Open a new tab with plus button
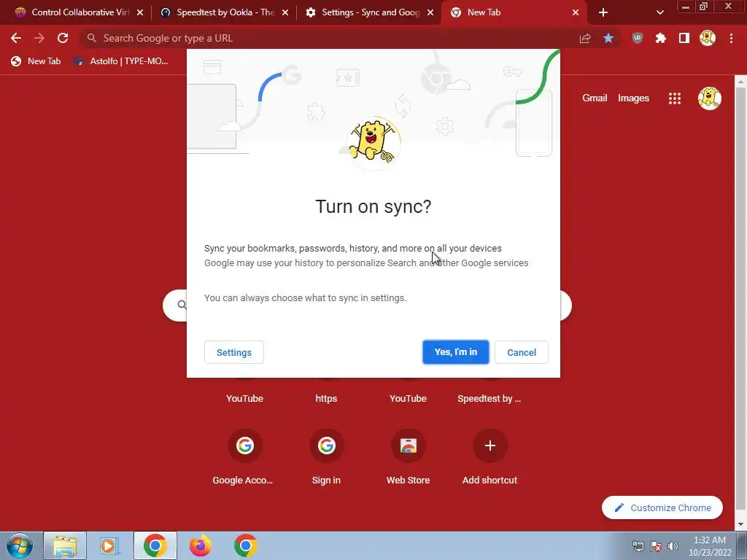747x560 pixels. 603,12
